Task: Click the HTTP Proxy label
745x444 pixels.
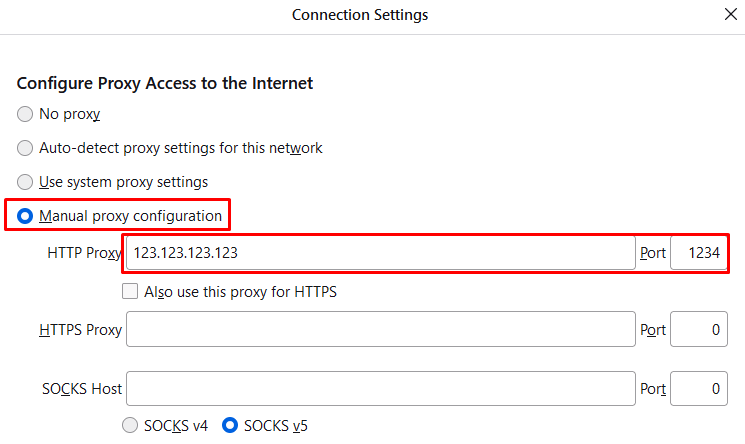Action: pos(83,254)
